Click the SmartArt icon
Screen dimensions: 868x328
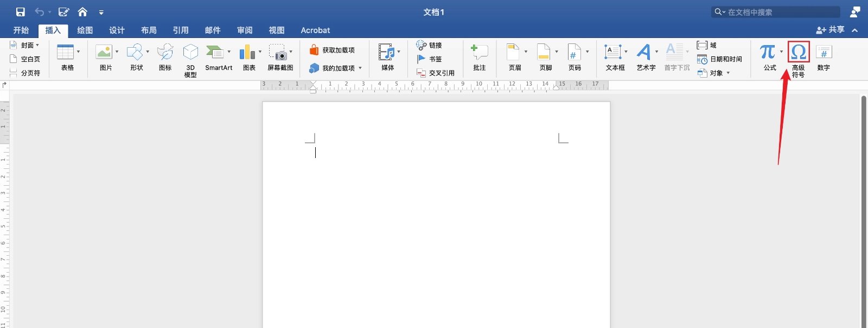coord(215,52)
